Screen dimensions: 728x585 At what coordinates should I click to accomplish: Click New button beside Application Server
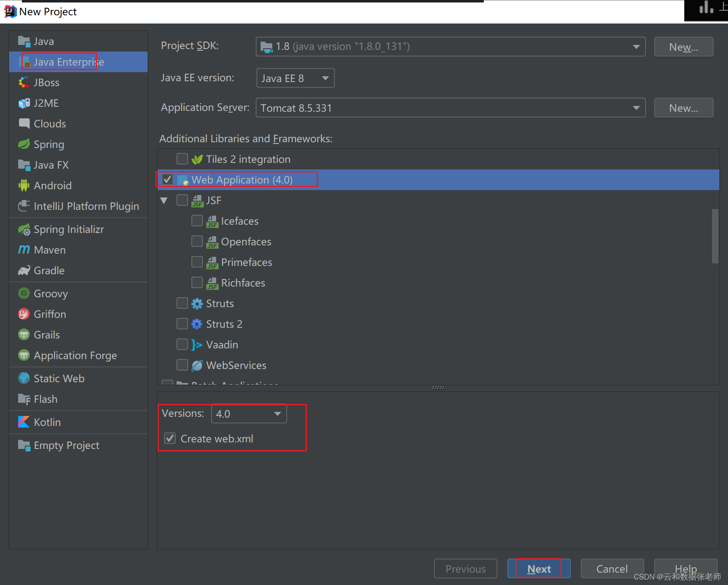tap(683, 108)
